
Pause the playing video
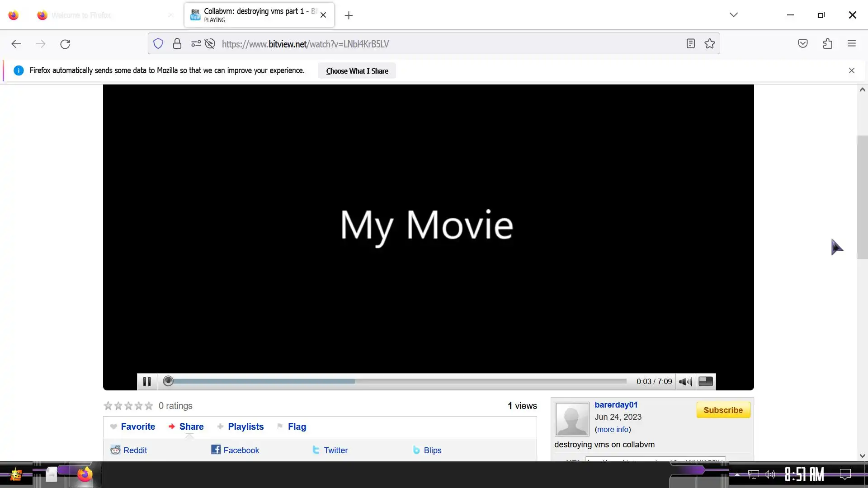[x=147, y=382]
